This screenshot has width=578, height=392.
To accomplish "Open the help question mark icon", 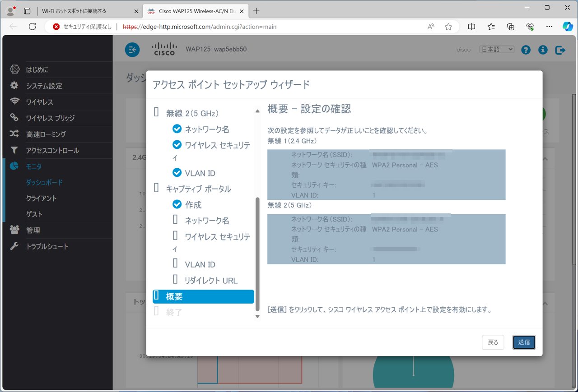I will (x=526, y=50).
